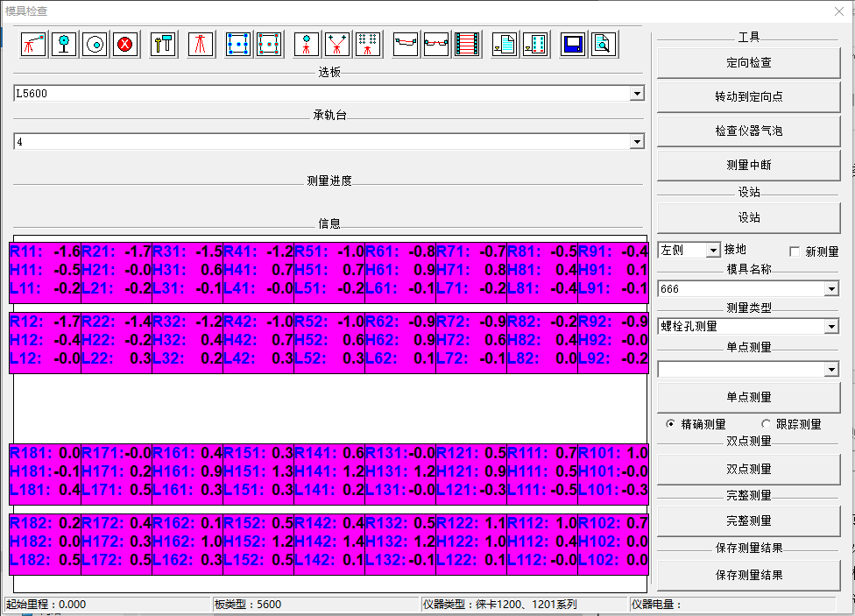Click the single point over tripod icon
Image resolution: width=855 pixels, height=616 pixels.
click(307, 44)
